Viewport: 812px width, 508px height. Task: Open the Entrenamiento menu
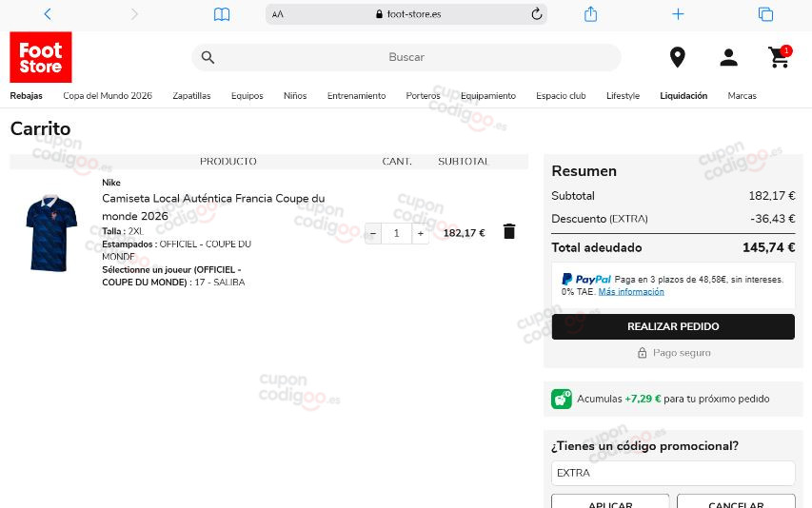pyautogui.click(x=356, y=96)
